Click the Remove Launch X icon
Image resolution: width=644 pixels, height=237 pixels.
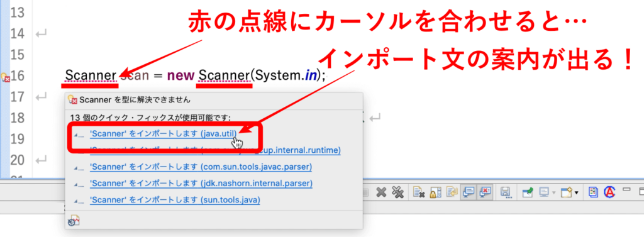point(381,192)
